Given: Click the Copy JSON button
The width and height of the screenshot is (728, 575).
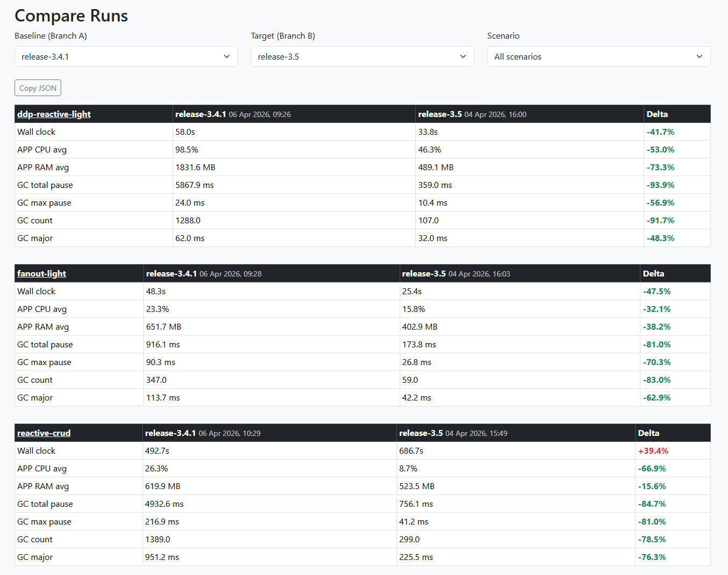Looking at the screenshot, I should click(38, 88).
